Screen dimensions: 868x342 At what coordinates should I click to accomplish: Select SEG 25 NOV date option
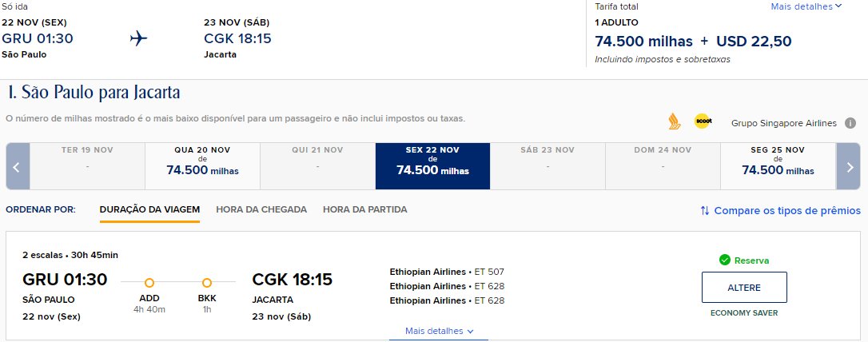pyautogui.click(x=778, y=166)
